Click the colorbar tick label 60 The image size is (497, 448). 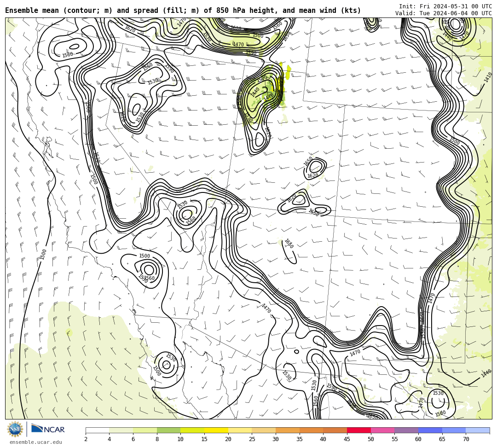pyautogui.click(x=418, y=439)
